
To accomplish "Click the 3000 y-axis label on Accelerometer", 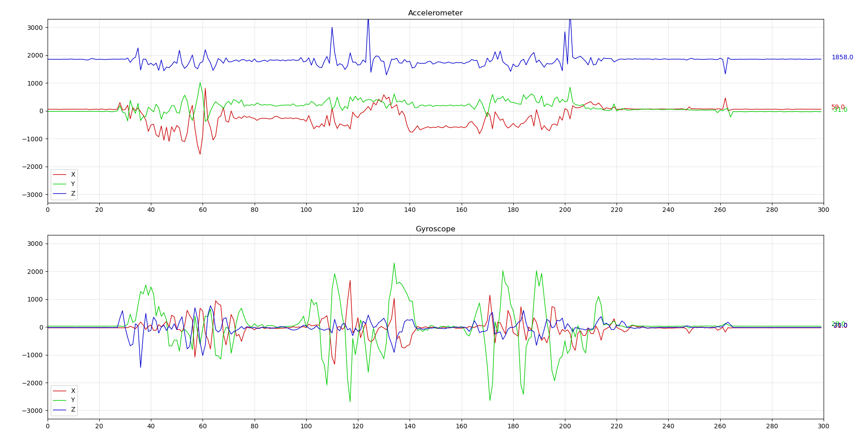I will tap(35, 28).
